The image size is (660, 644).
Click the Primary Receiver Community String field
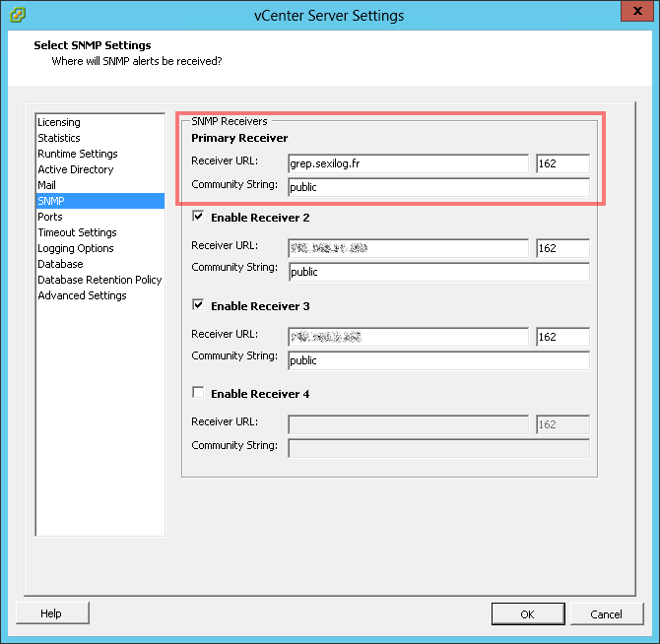tap(439, 187)
